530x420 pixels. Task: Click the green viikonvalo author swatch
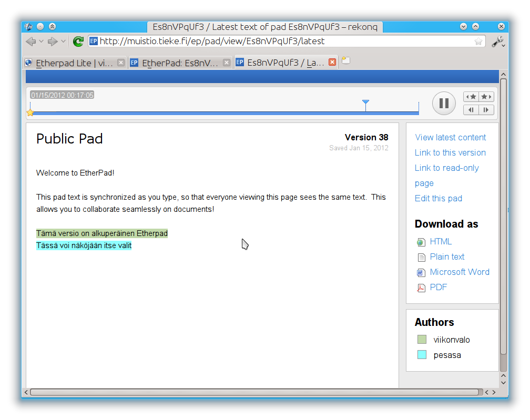tap(422, 339)
